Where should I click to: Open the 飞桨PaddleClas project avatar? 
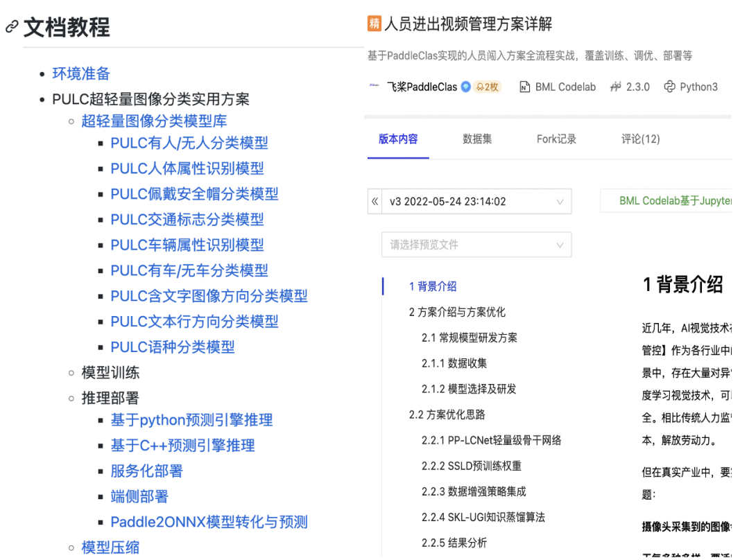pyautogui.click(x=373, y=86)
